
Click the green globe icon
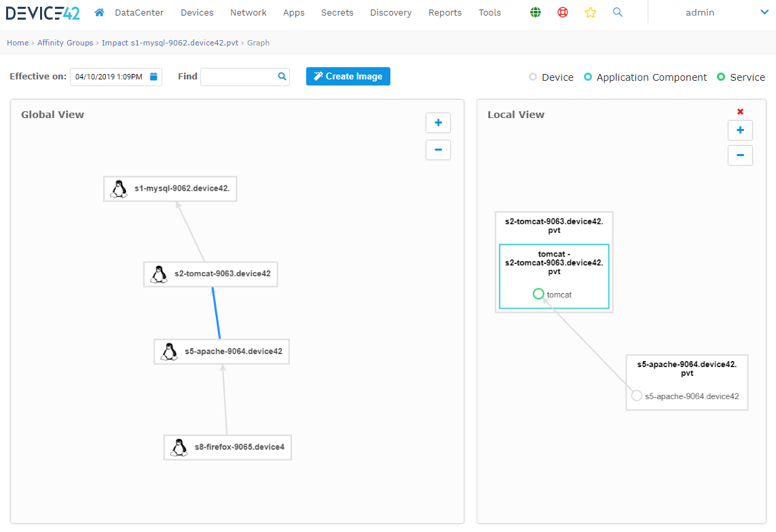pyautogui.click(x=536, y=12)
